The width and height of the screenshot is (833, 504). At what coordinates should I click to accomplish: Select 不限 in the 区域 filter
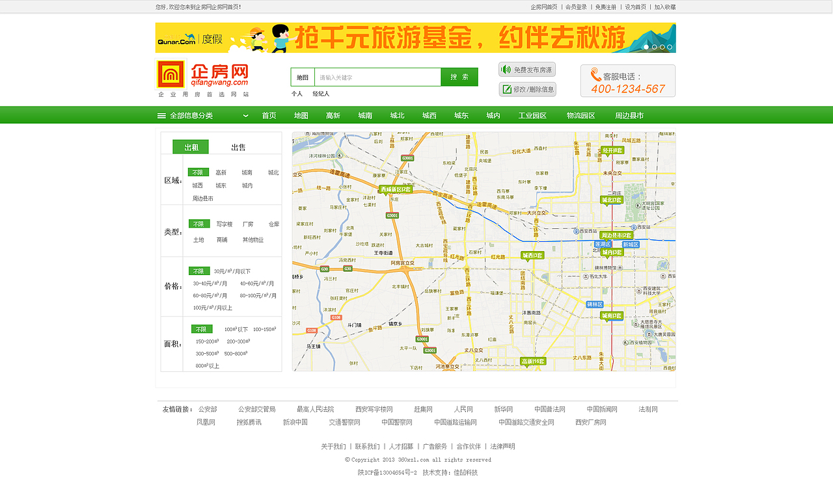click(198, 172)
